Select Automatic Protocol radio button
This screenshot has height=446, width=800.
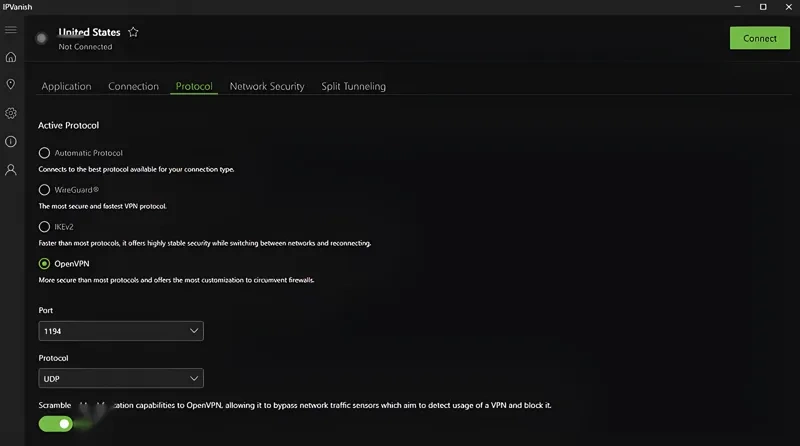(x=44, y=153)
